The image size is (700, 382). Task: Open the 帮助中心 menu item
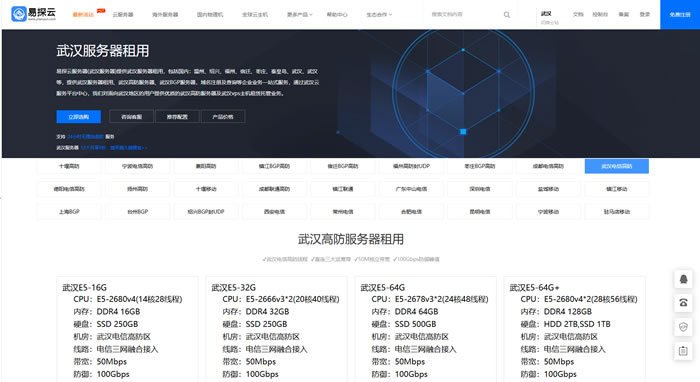click(x=337, y=15)
